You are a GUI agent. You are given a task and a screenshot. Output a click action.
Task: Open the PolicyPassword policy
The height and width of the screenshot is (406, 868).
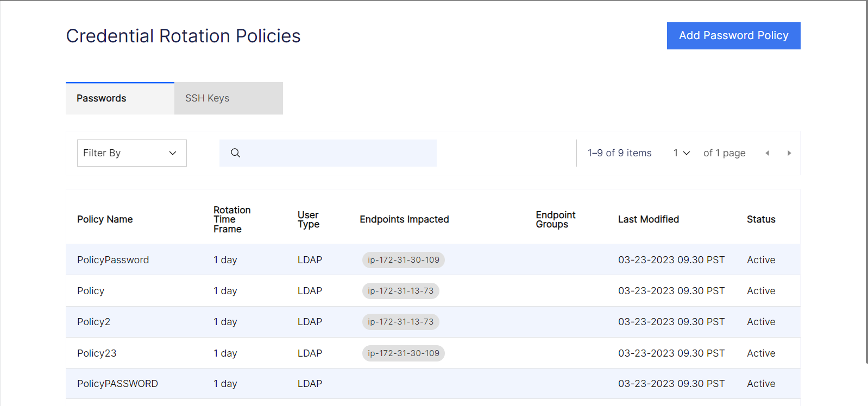113,259
